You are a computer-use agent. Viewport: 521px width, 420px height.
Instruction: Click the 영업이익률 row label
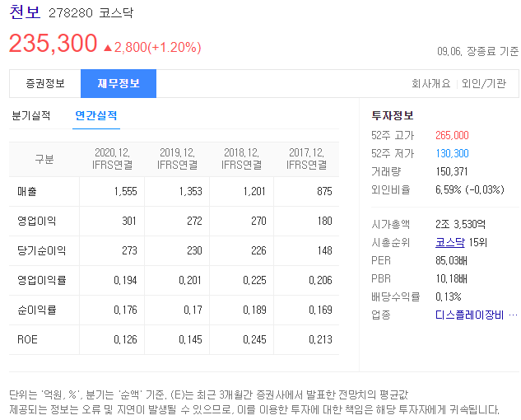41,280
